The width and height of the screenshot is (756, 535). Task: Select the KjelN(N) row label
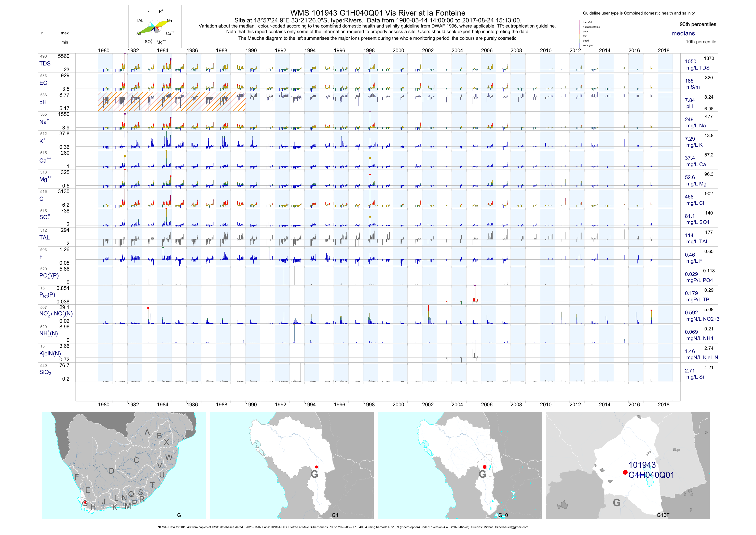(x=50, y=354)
